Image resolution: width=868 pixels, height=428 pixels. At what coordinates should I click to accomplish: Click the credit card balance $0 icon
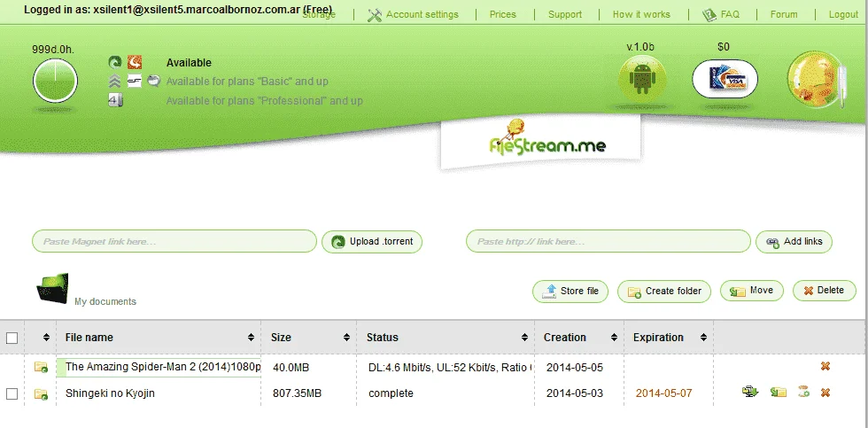point(725,79)
